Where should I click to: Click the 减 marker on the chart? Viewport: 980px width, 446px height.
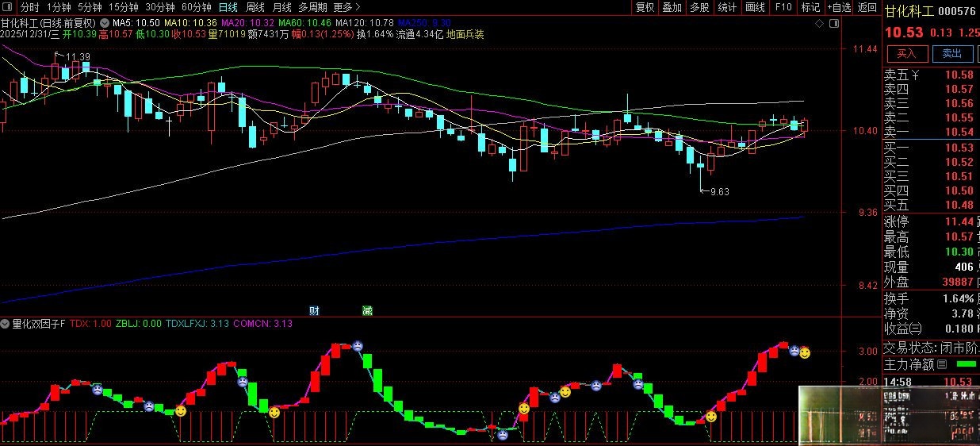367,310
